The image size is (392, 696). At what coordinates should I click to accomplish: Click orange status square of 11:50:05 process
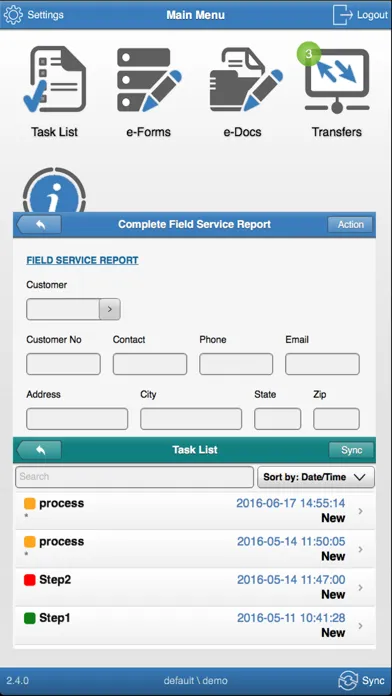[x=30, y=542]
